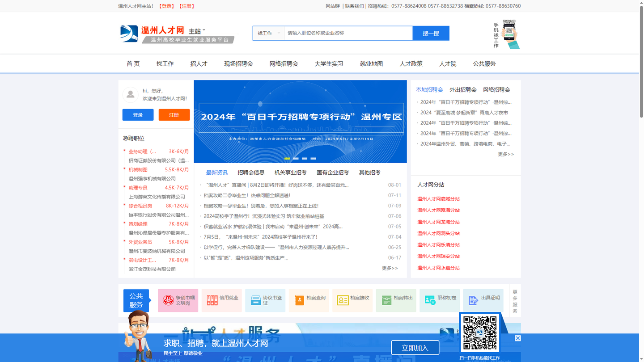Viewport: 644px width, 362px height.
Task: Switch to the 网络招聘会 tab in the right panel
Action: [496, 90]
